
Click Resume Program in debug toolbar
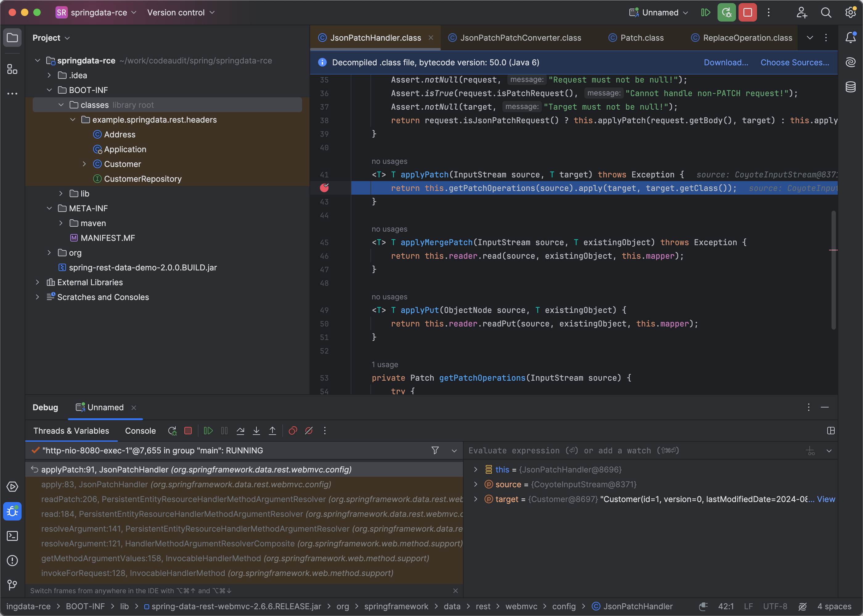[208, 431]
